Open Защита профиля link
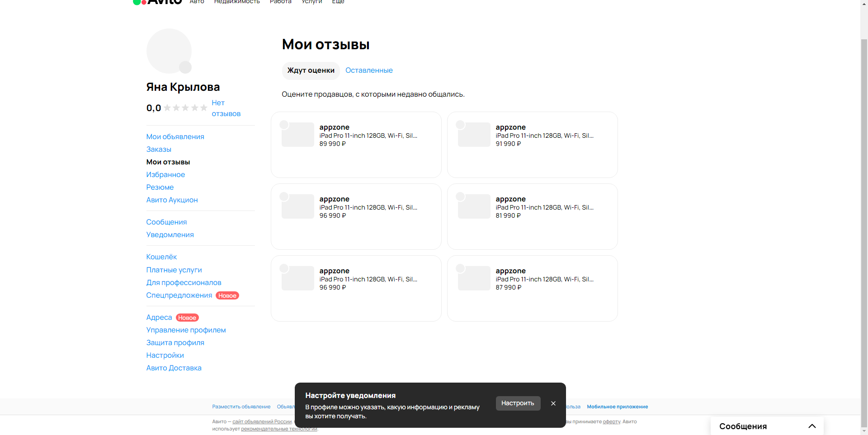 [175, 343]
